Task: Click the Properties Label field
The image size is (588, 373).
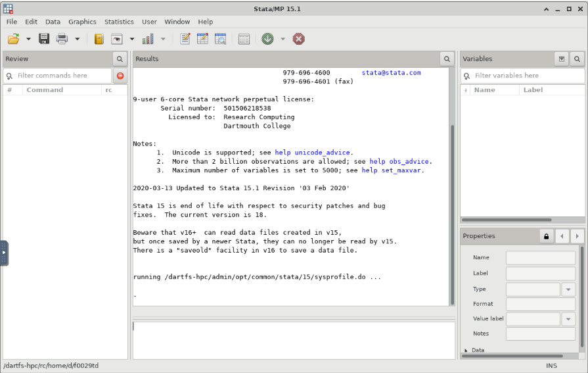Action: (541, 274)
